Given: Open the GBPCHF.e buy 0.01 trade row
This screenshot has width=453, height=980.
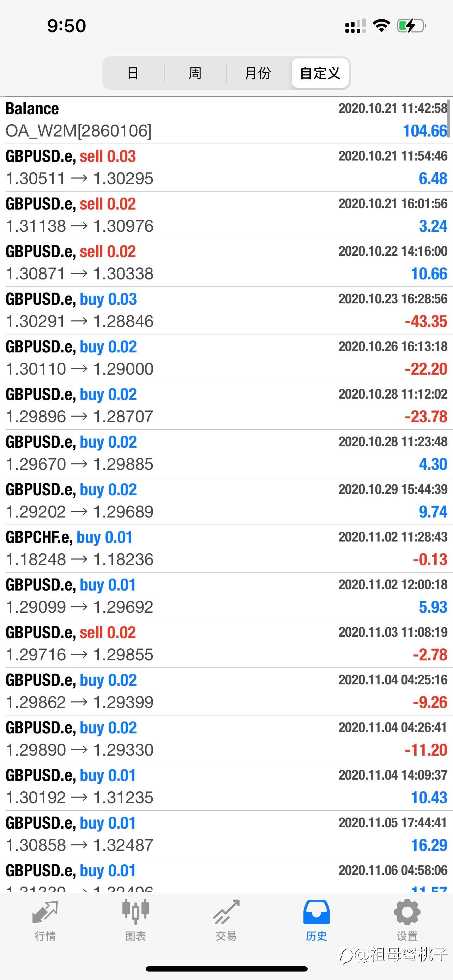Looking at the screenshot, I should click(226, 549).
